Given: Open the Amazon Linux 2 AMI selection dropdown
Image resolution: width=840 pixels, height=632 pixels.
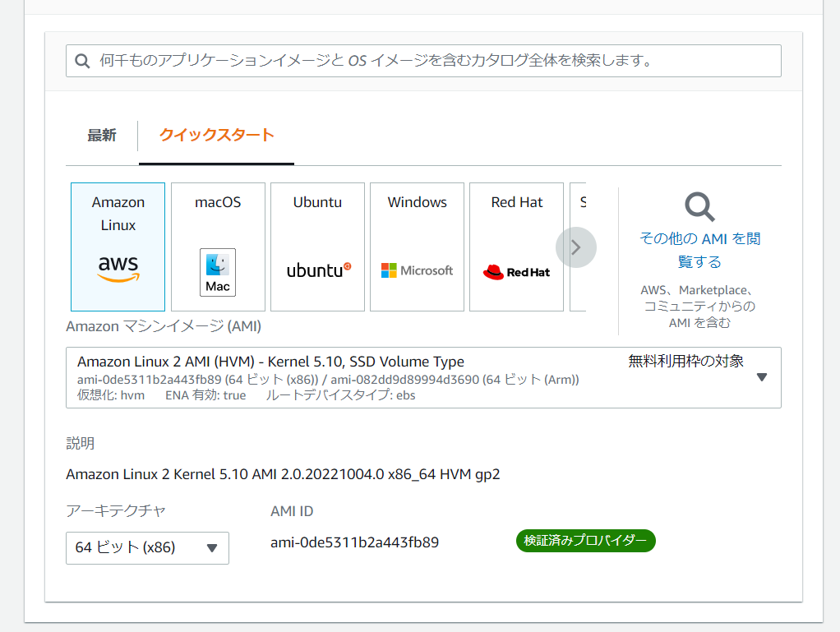Looking at the screenshot, I should (411, 377).
